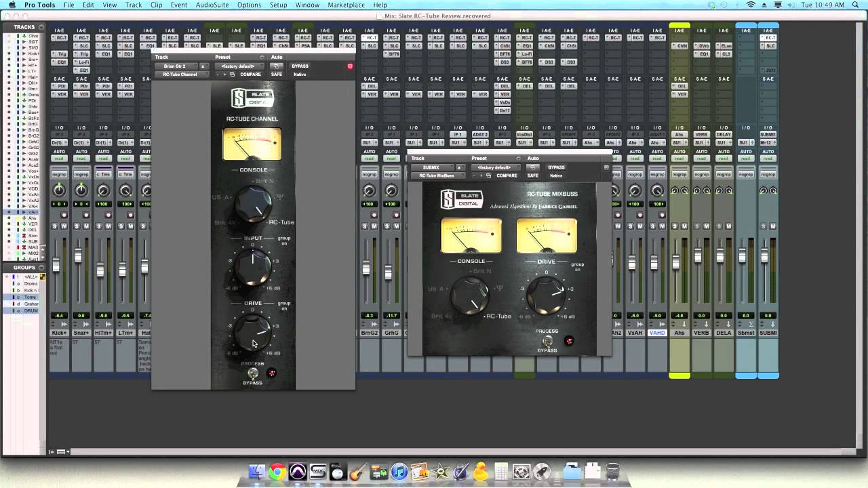
Task: Open iTunes from the Dock
Action: (x=399, y=472)
